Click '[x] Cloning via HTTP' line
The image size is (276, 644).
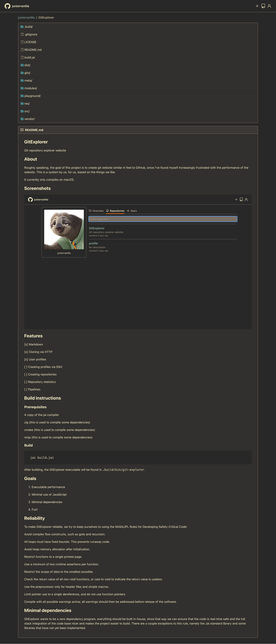pos(38,352)
